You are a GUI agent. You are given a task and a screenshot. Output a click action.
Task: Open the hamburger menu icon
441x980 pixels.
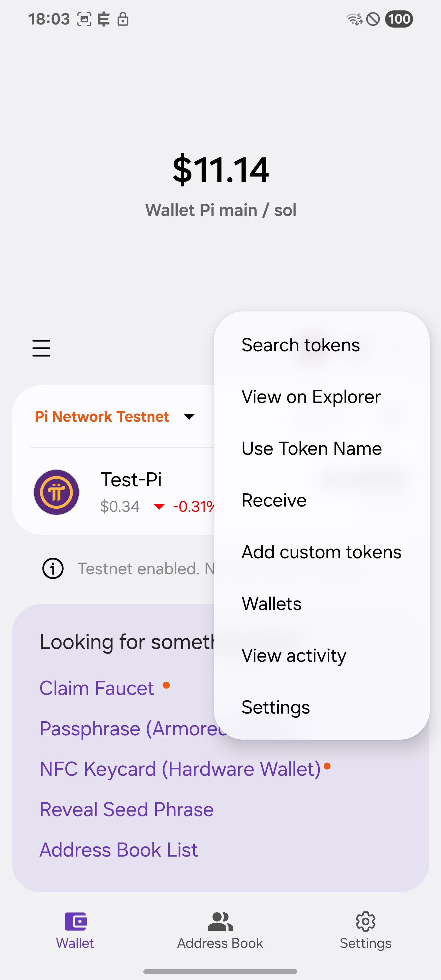coord(41,348)
